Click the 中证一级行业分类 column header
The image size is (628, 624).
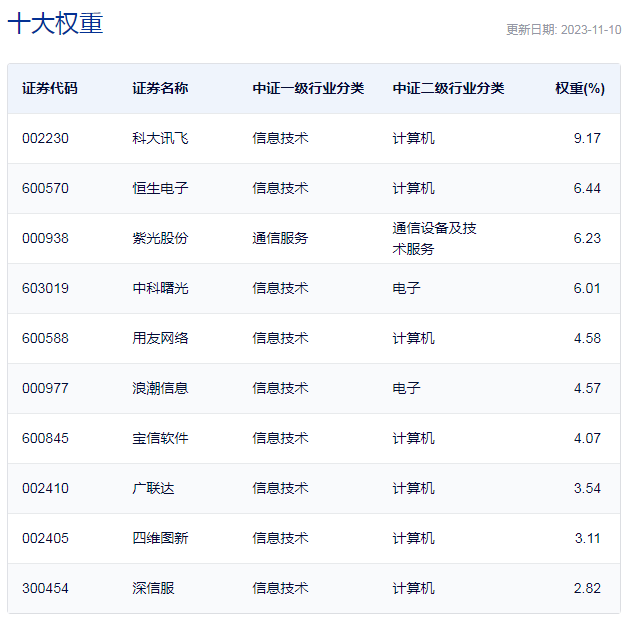[x=308, y=88]
